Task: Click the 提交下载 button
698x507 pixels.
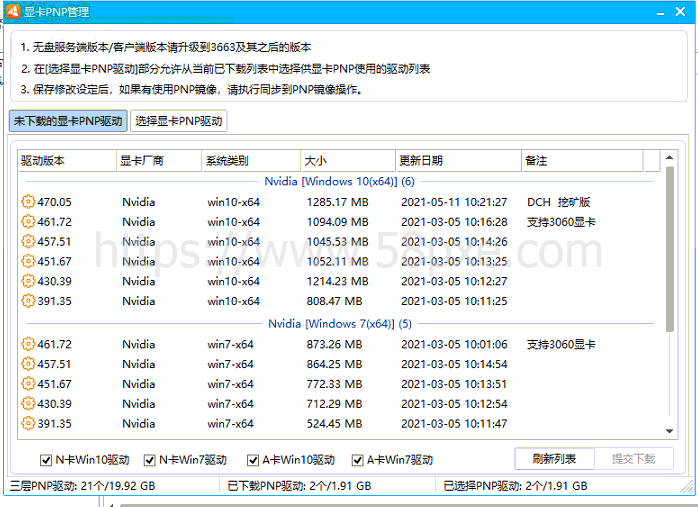Action: [x=633, y=458]
